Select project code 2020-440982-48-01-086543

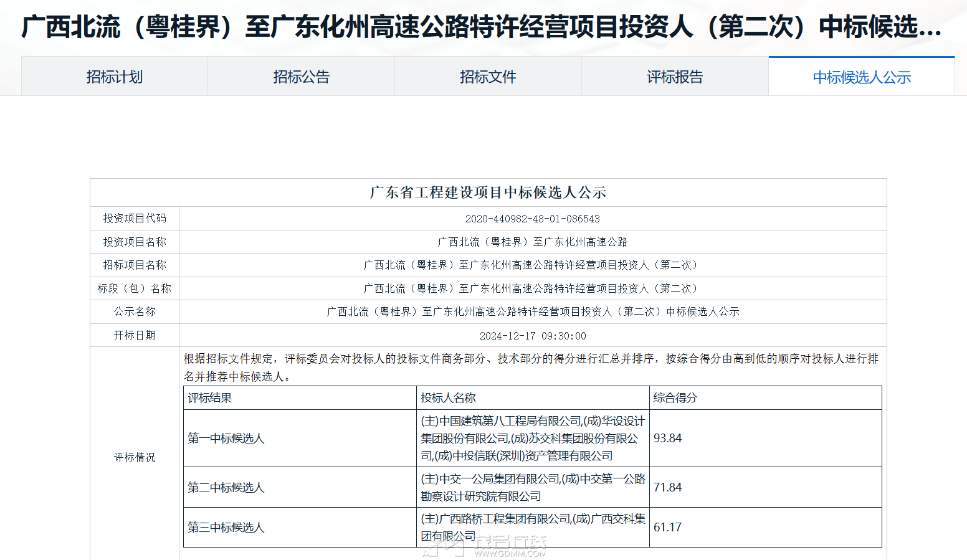point(533,219)
